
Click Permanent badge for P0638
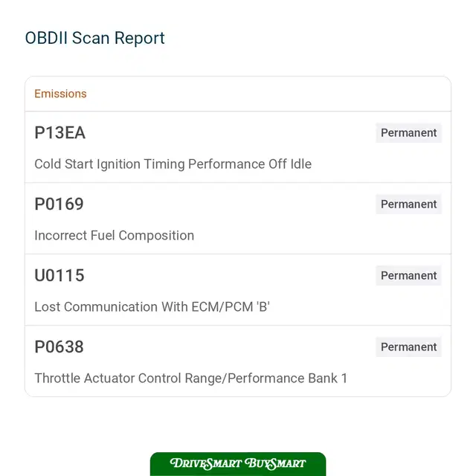pos(408,347)
